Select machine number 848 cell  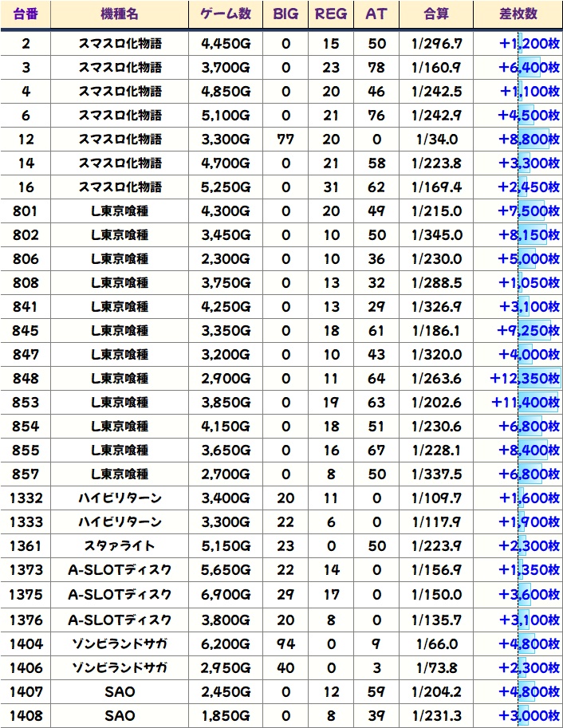click(26, 379)
